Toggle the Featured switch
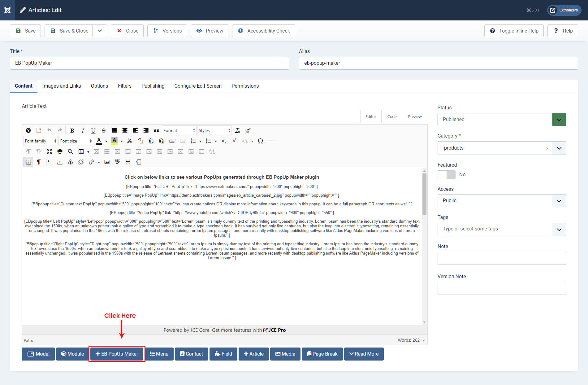588x385 pixels. (x=446, y=175)
